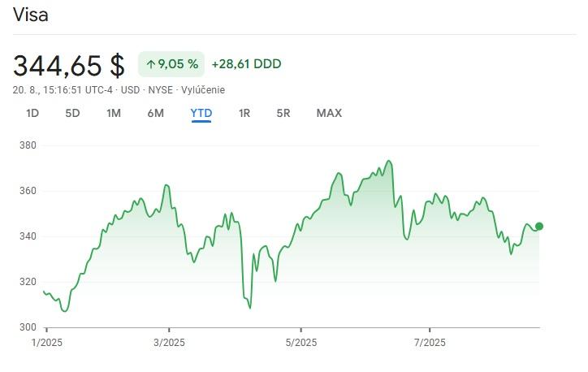The image size is (588, 372).
Task: Click the 5/2025 axis label
Action: pyautogui.click(x=301, y=343)
